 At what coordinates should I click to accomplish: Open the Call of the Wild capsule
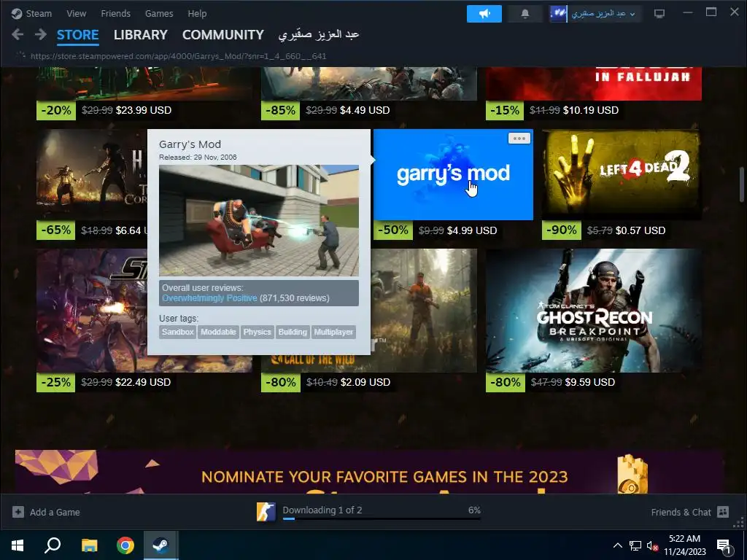(424, 311)
